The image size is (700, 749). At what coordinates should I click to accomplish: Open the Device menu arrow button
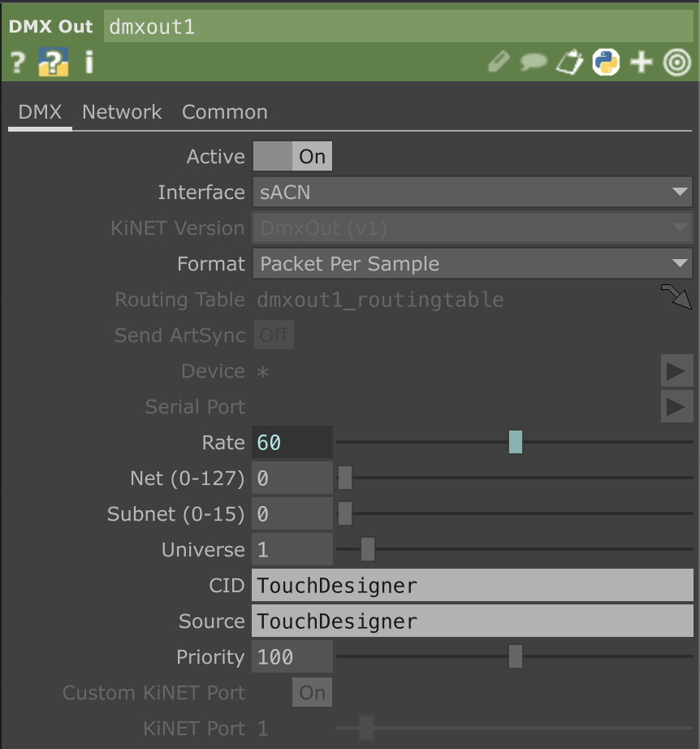click(x=676, y=371)
